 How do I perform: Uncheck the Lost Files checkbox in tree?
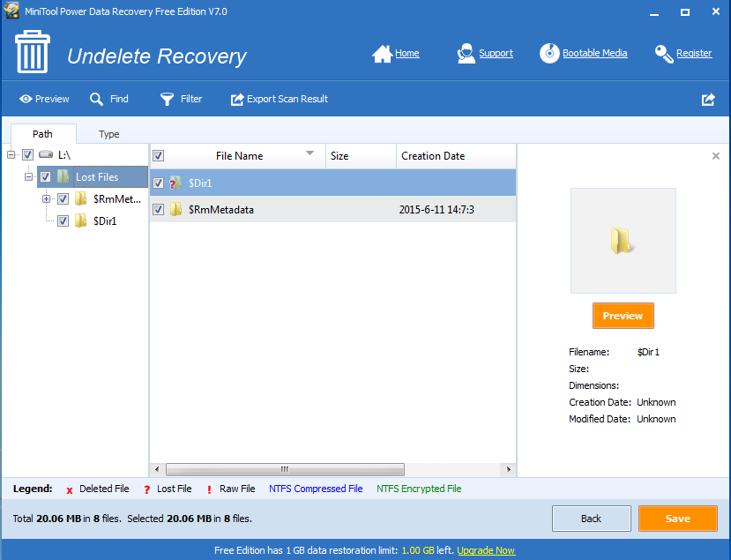point(46,176)
